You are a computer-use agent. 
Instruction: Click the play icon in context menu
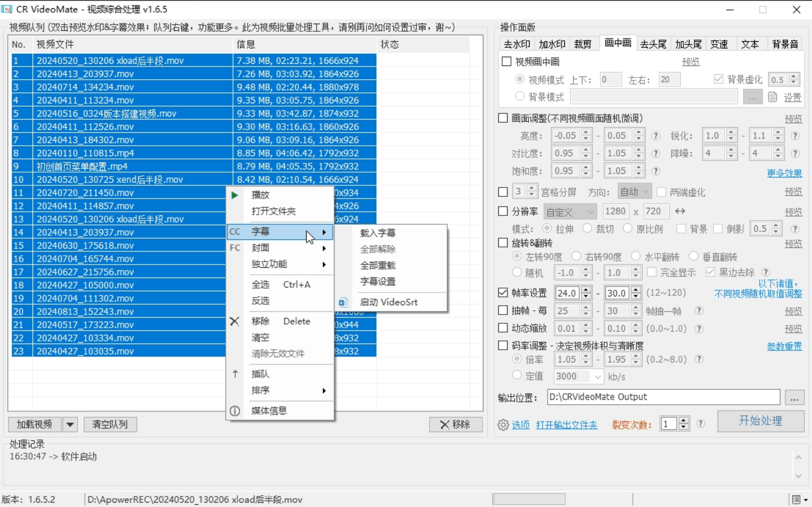[x=235, y=195]
